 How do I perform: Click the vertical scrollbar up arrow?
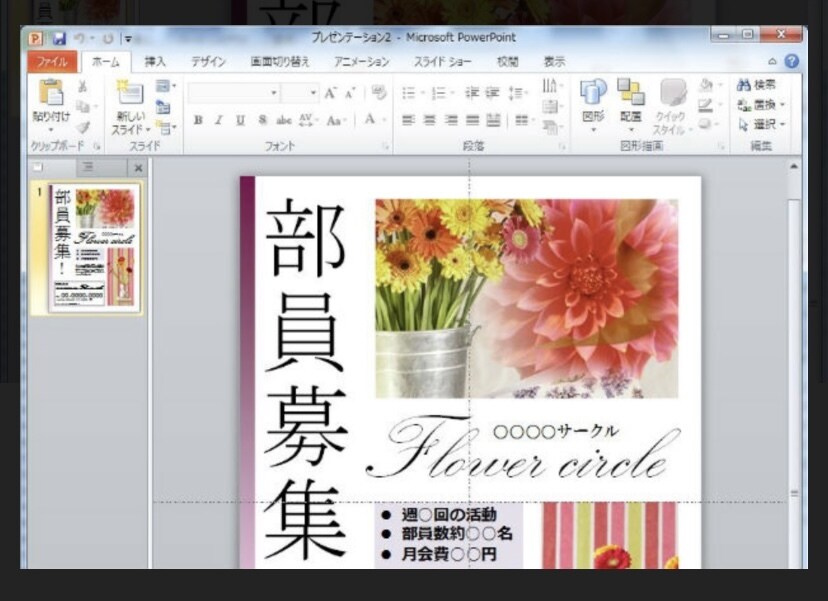(793, 167)
